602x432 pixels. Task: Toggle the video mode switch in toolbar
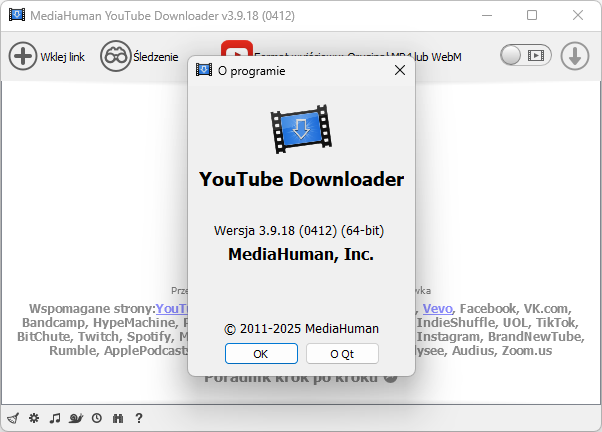tap(526, 55)
